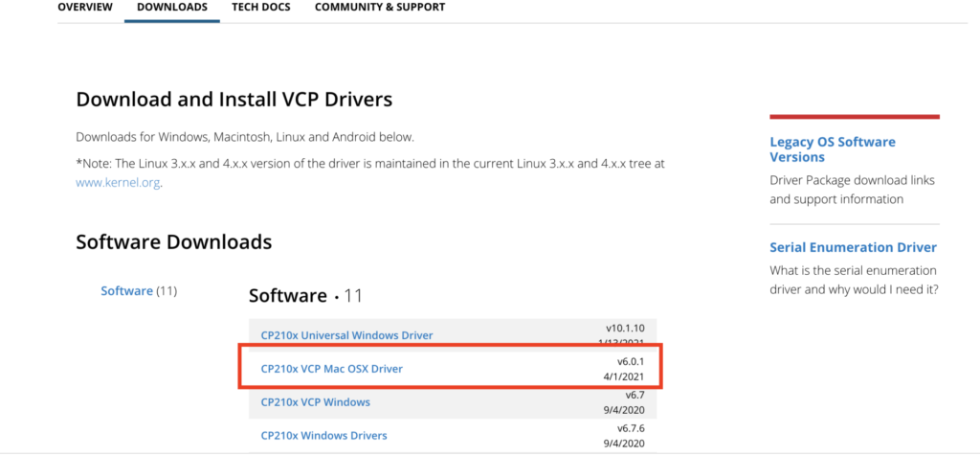Open the Serial Enumeration Driver link
The image size is (980, 456).
(853, 247)
